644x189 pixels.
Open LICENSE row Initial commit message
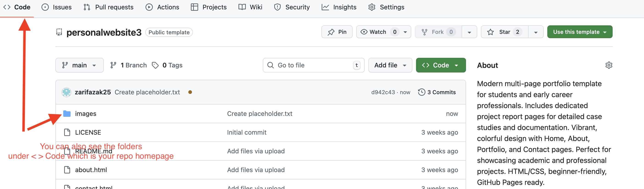tap(247, 132)
